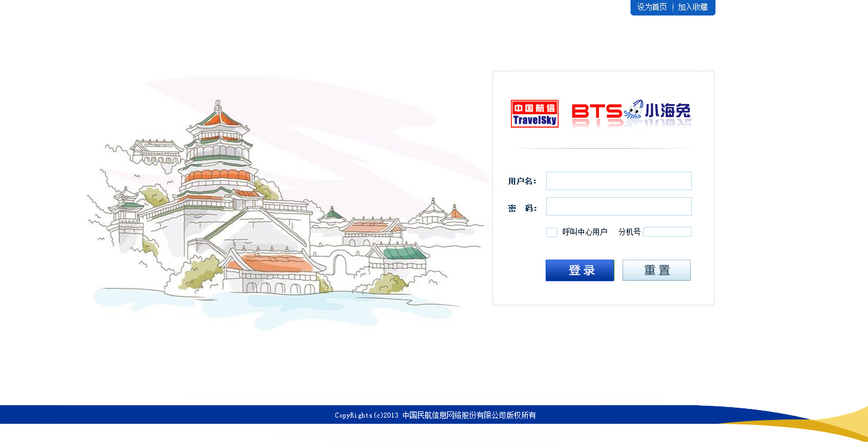This screenshot has width=868, height=443.
Task: Click the 加入收藏 link
Action: (693, 7)
